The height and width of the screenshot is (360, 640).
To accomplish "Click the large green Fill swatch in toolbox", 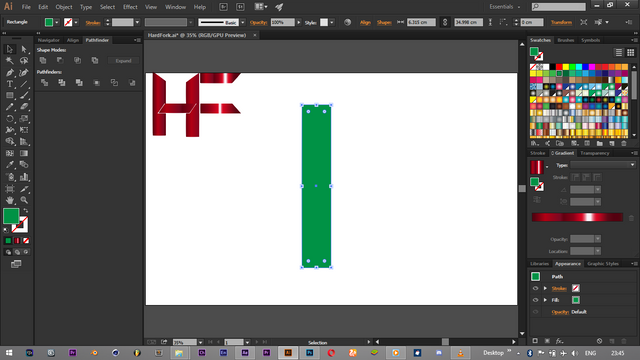I will [11, 216].
